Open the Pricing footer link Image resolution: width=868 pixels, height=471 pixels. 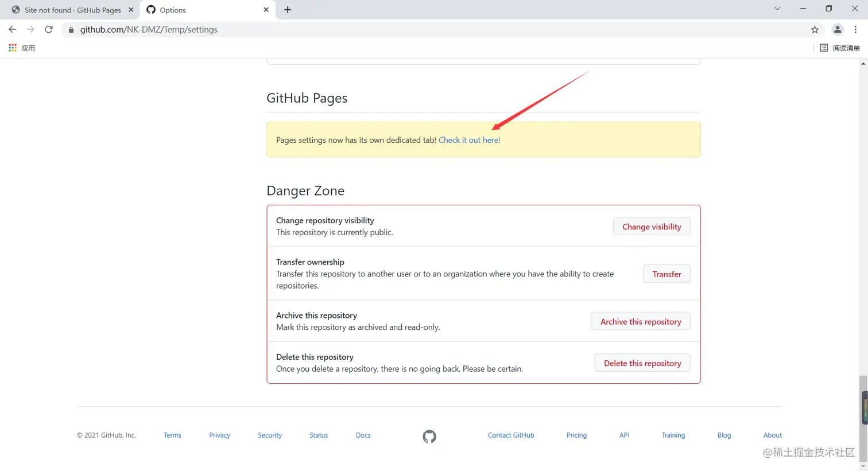click(576, 435)
